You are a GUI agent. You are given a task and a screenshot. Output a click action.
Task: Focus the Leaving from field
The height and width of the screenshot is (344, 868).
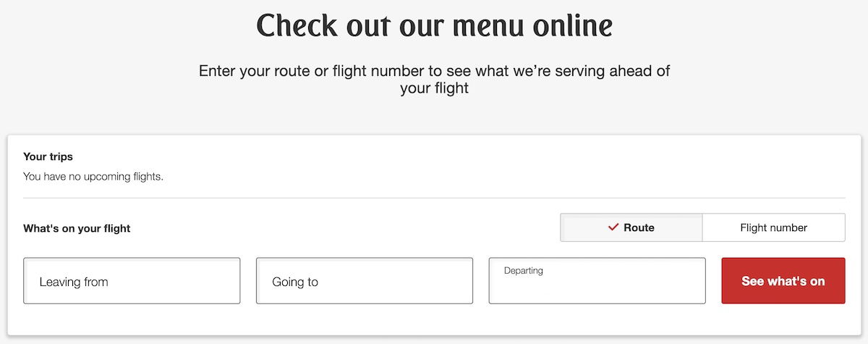[132, 281]
